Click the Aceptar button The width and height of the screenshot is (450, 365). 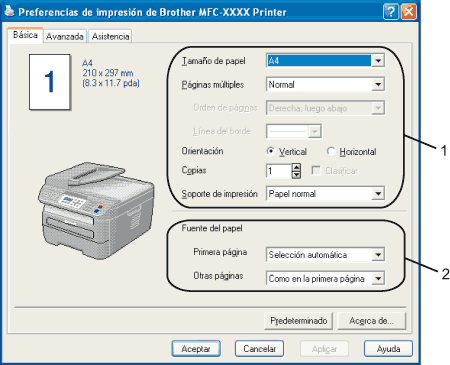[x=196, y=349]
